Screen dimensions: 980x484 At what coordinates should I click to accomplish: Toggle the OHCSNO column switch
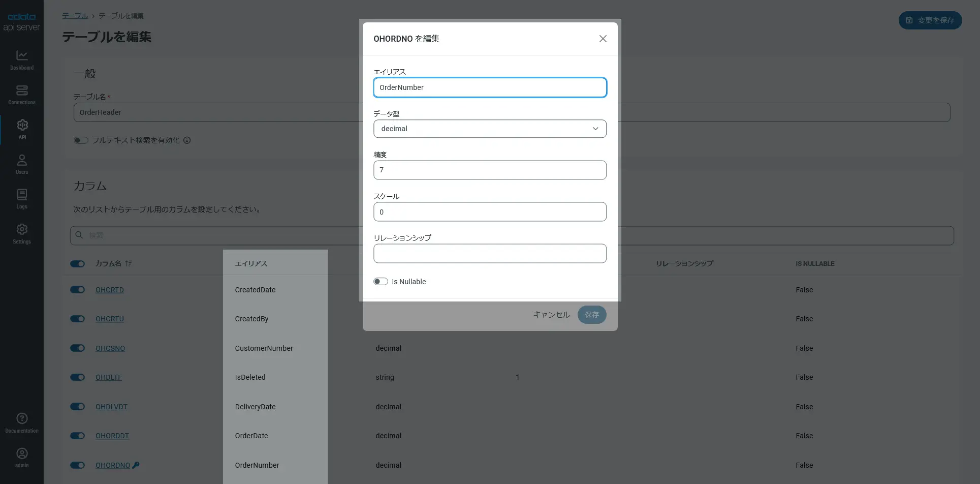pyautogui.click(x=77, y=348)
